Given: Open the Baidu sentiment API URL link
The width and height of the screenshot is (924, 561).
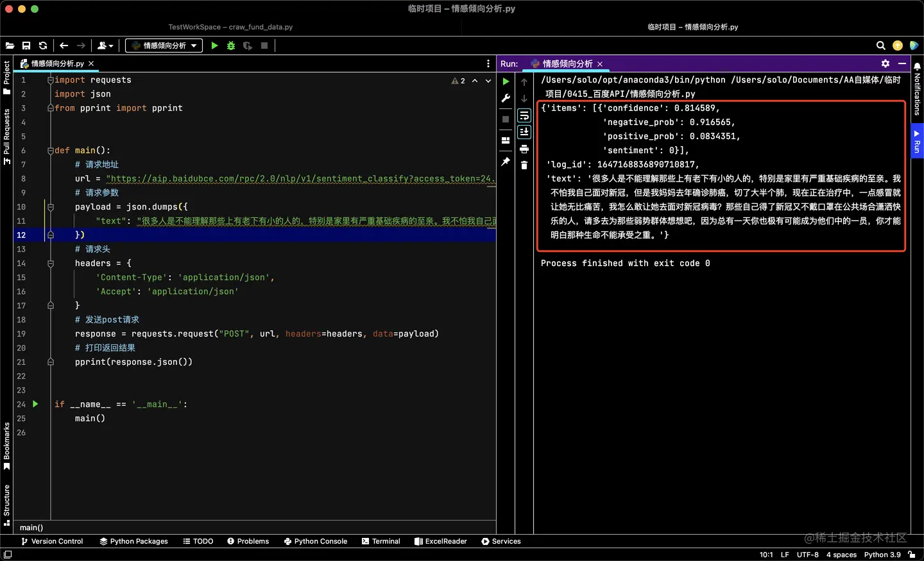Looking at the screenshot, I should point(301,179).
